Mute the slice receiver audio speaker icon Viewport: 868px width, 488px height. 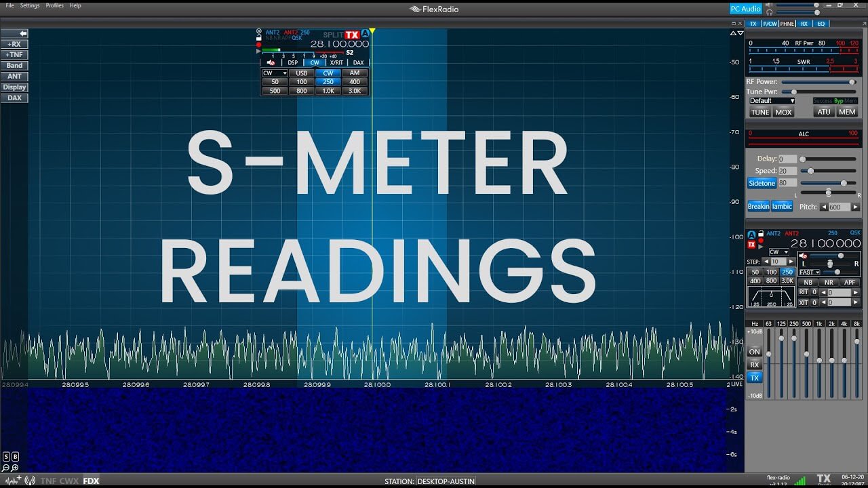pyautogui.click(x=271, y=62)
